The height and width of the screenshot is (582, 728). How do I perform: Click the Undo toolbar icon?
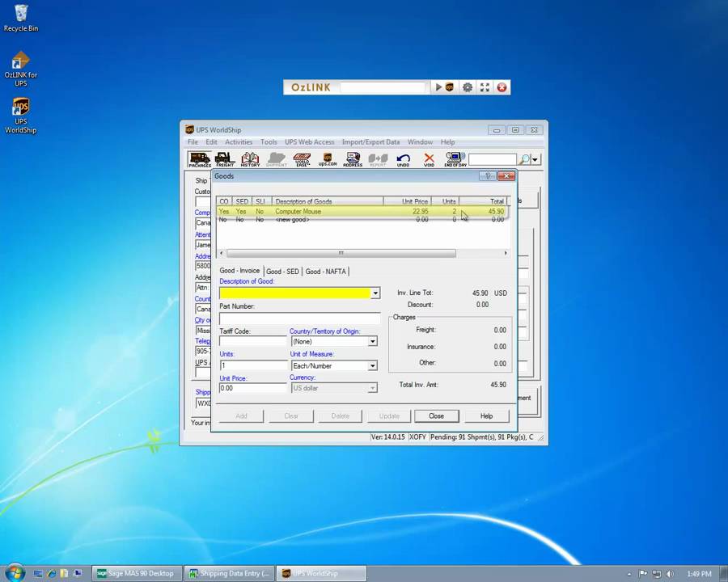coord(403,159)
